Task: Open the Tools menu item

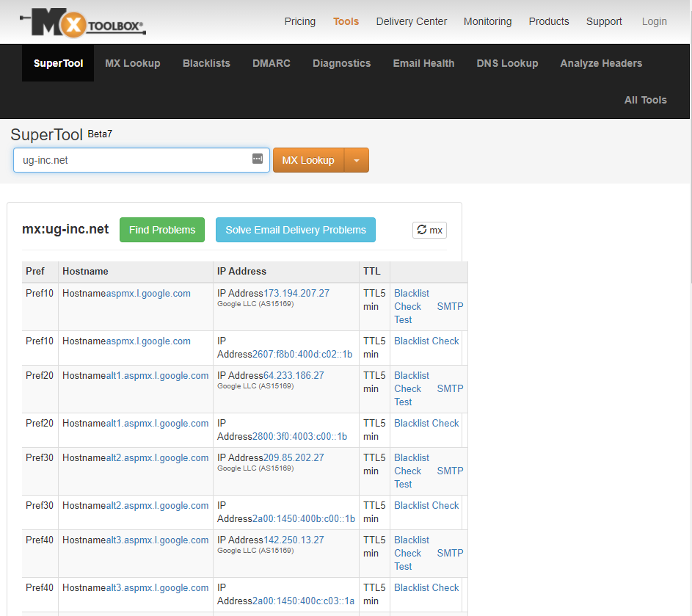Action: pos(346,21)
